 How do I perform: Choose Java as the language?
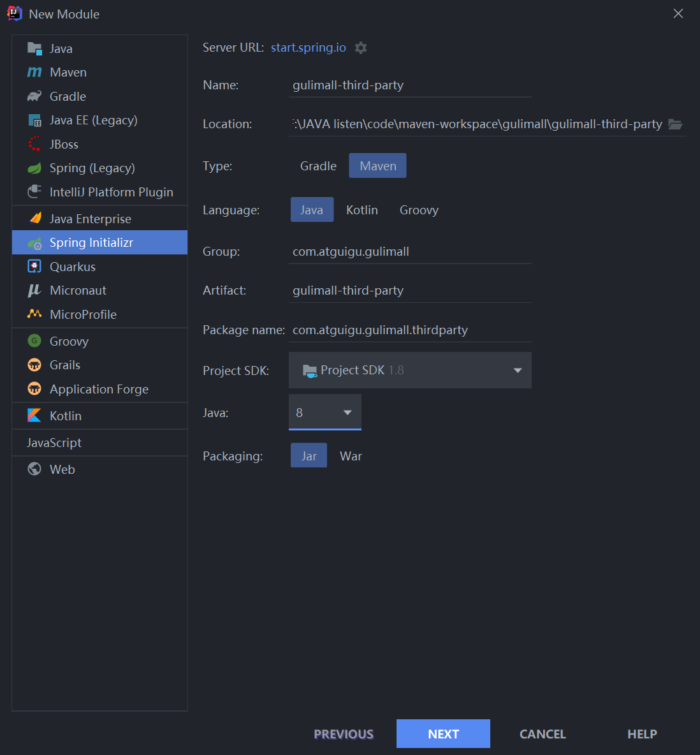pyautogui.click(x=312, y=210)
